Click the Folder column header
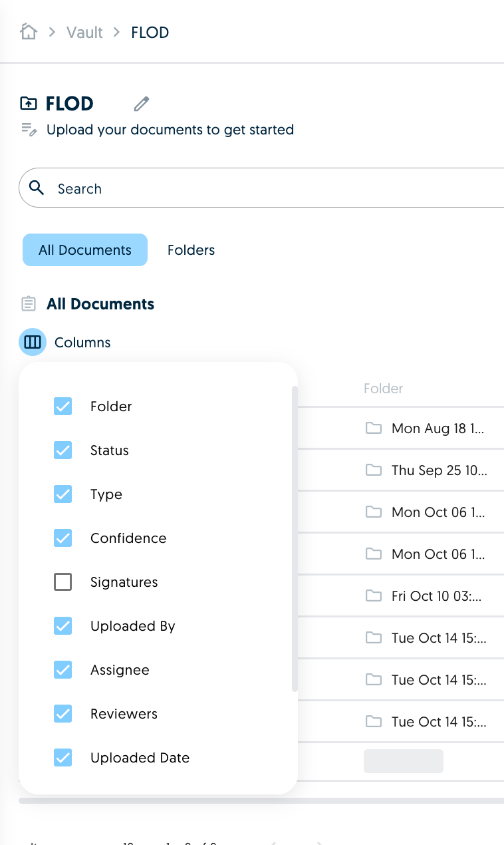This screenshot has height=845, width=504. [384, 389]
